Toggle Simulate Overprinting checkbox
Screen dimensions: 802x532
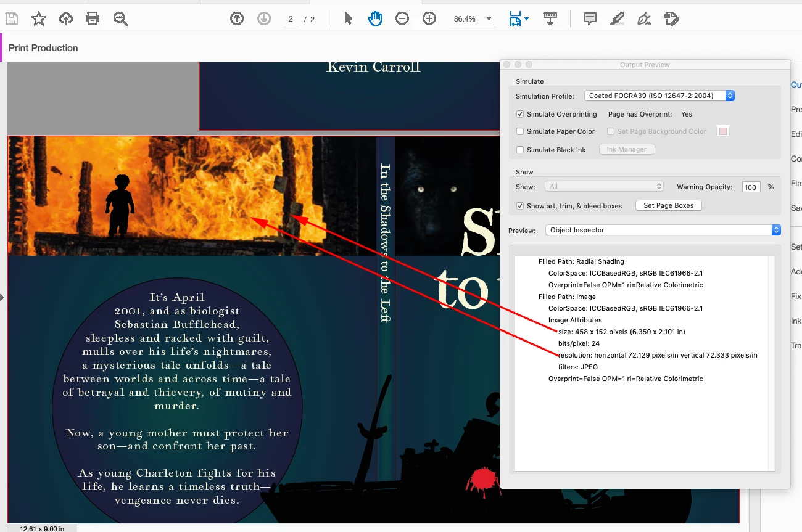520,114
